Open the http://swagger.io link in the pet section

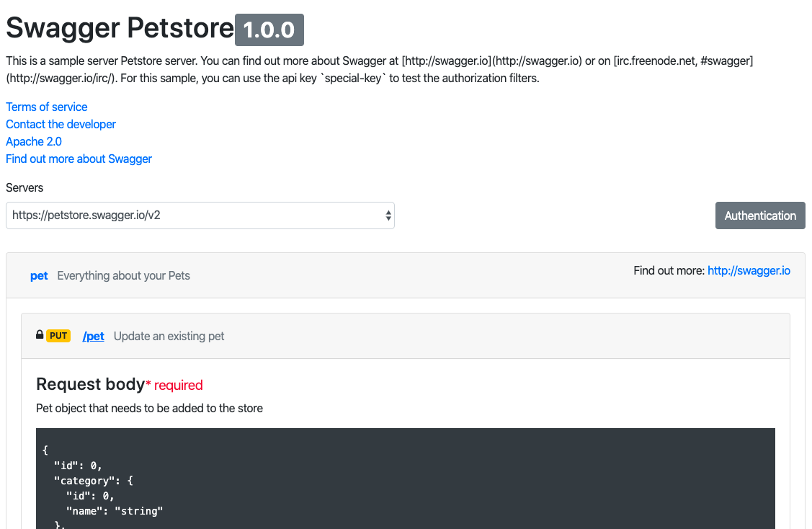[x=749, y=270]
